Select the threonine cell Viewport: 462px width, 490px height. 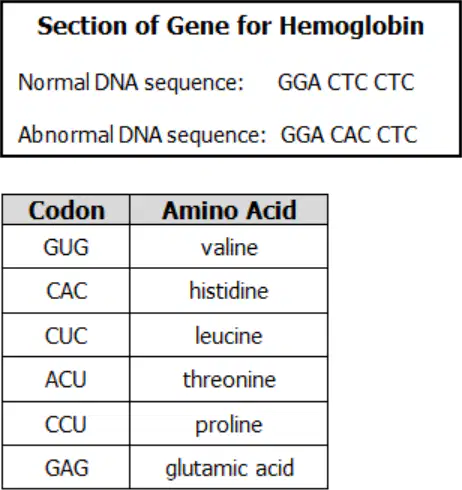coord(229,379)
